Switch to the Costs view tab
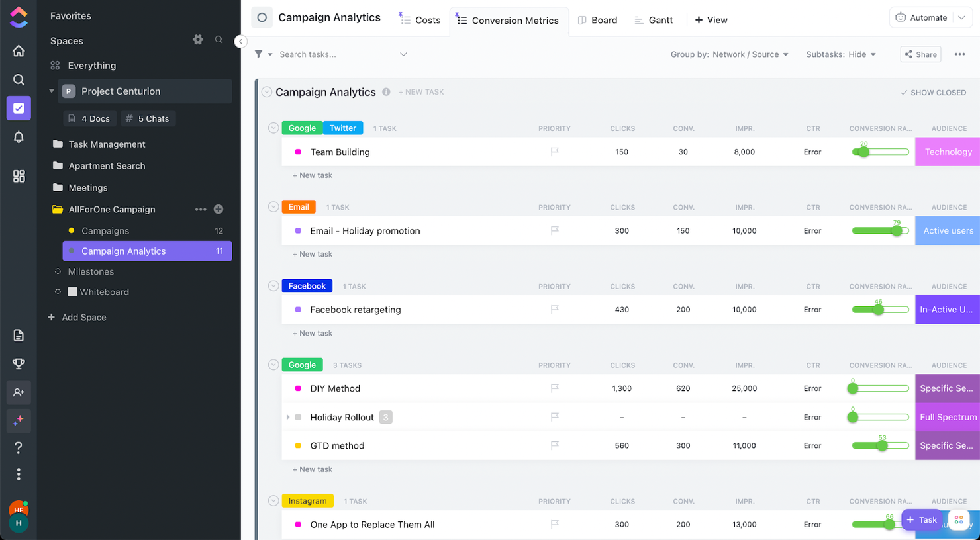The image size is (980, 540). (420, 20)
